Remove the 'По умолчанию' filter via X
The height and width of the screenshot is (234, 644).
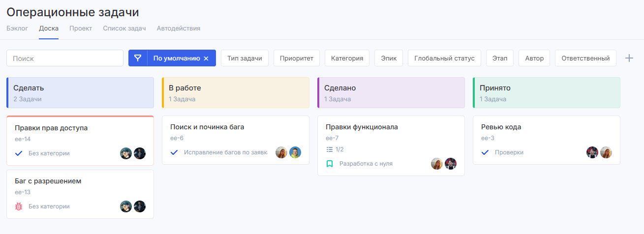click(x=206, y=58)
